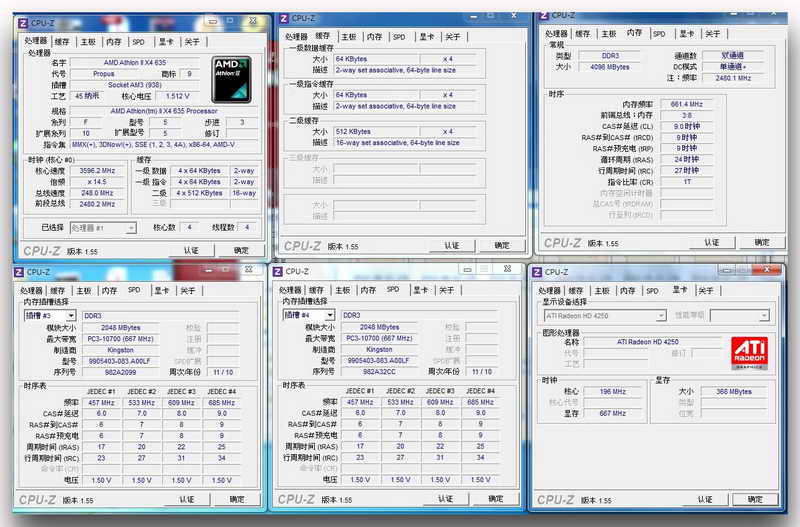
Task: Click the ATI Radeon Graphics logo
Action: 749,353
